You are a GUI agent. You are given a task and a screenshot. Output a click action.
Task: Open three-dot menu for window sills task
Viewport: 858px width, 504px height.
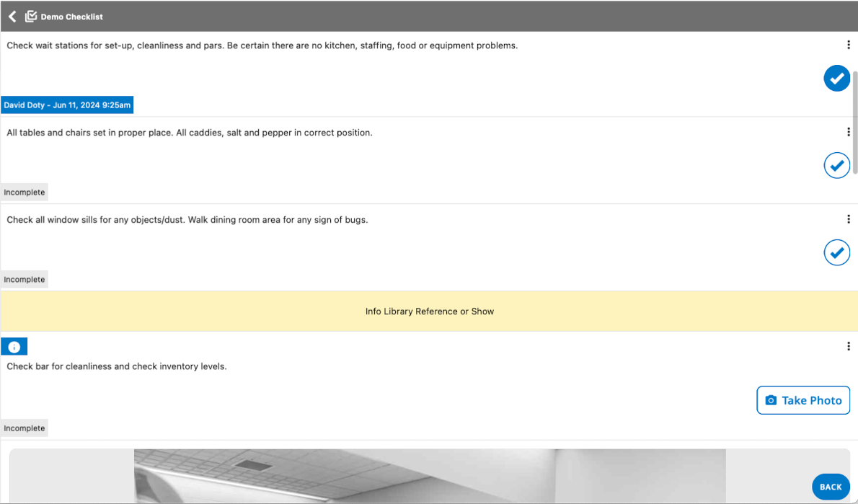click(848, 219)
